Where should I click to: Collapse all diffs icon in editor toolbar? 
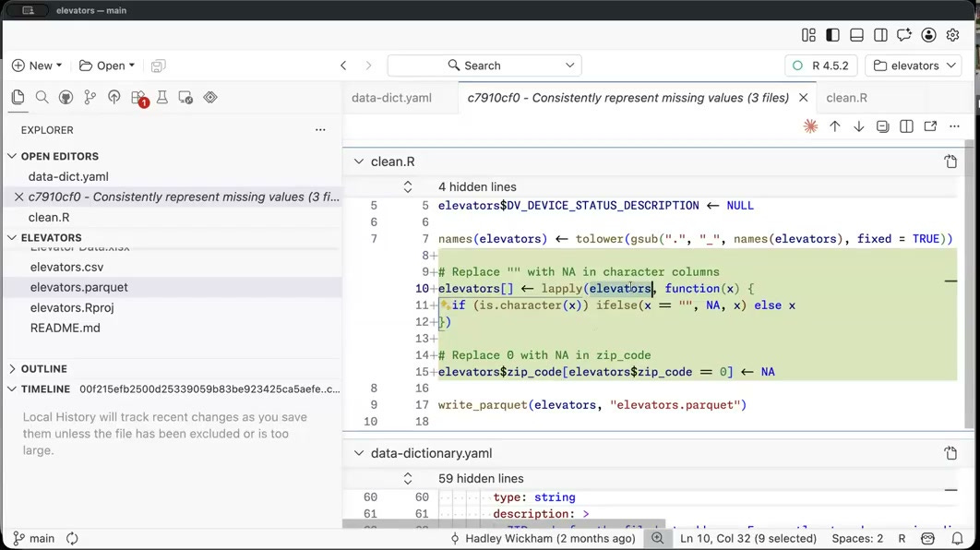[x=882, y=126]
